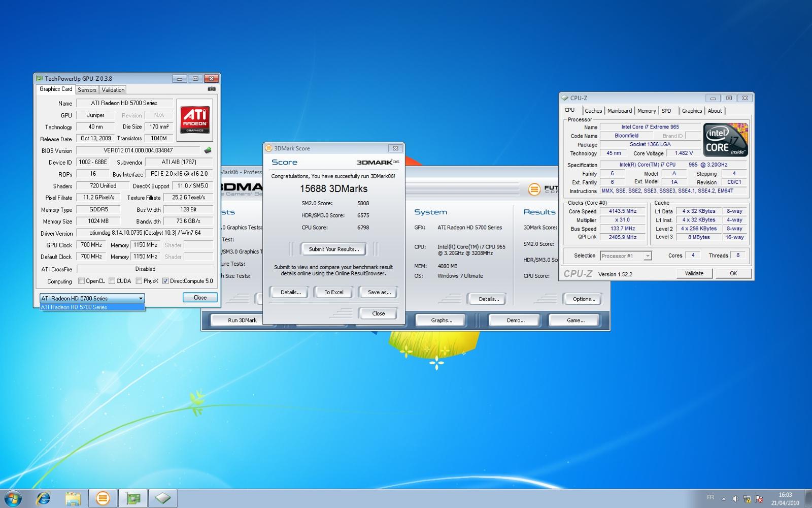Click the To Excel button
This screenshot has height=508, width=812.
[x=334, y=292]
